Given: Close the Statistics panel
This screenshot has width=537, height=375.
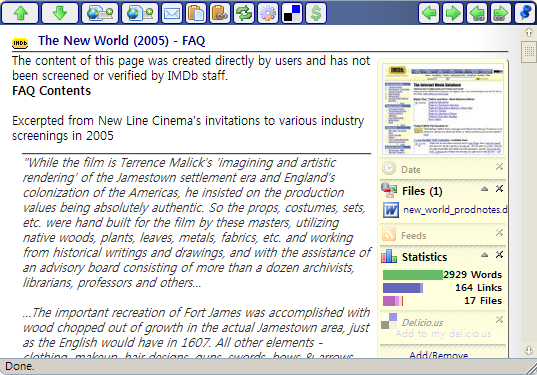Looking at the screenshot, I should pyautogui.click(x=499, y=254).
